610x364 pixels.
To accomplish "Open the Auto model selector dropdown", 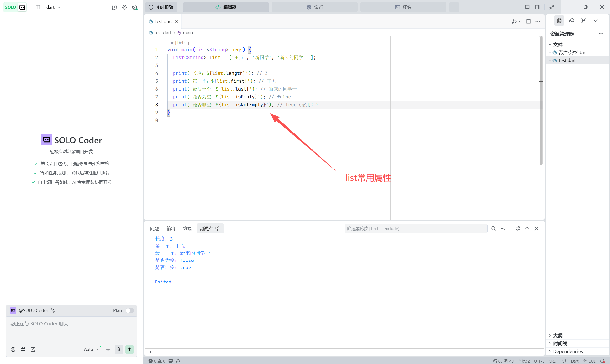I will pyautogui.click(x=91, y=349).
